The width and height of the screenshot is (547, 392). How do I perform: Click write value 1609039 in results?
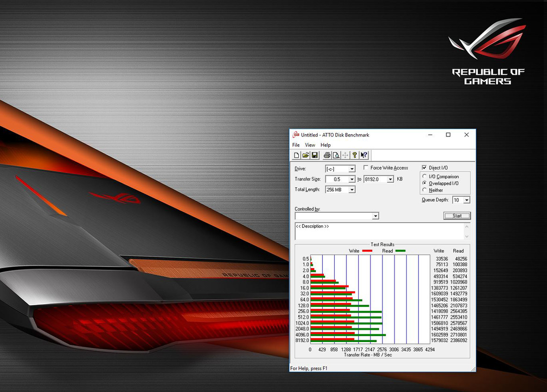(439, 294)
